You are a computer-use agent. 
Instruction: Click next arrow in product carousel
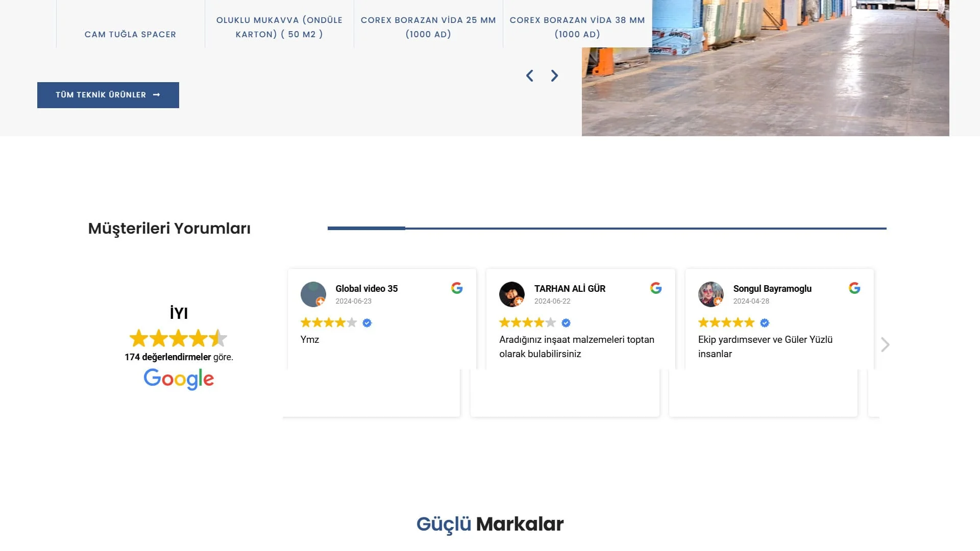(554, 76)
